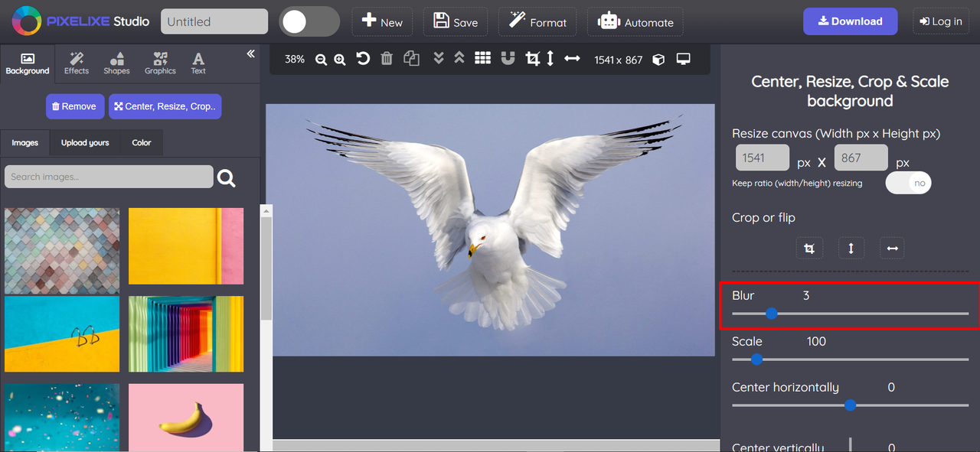Select the blue and yellow pool thumbnail
The image size is (980, 452).
62,334
